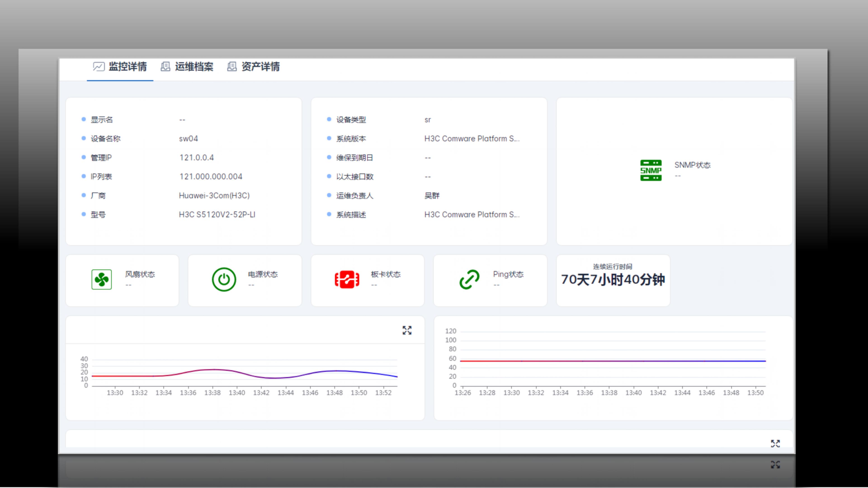Click the chart icon beside 监控详情

pos(98,67)
